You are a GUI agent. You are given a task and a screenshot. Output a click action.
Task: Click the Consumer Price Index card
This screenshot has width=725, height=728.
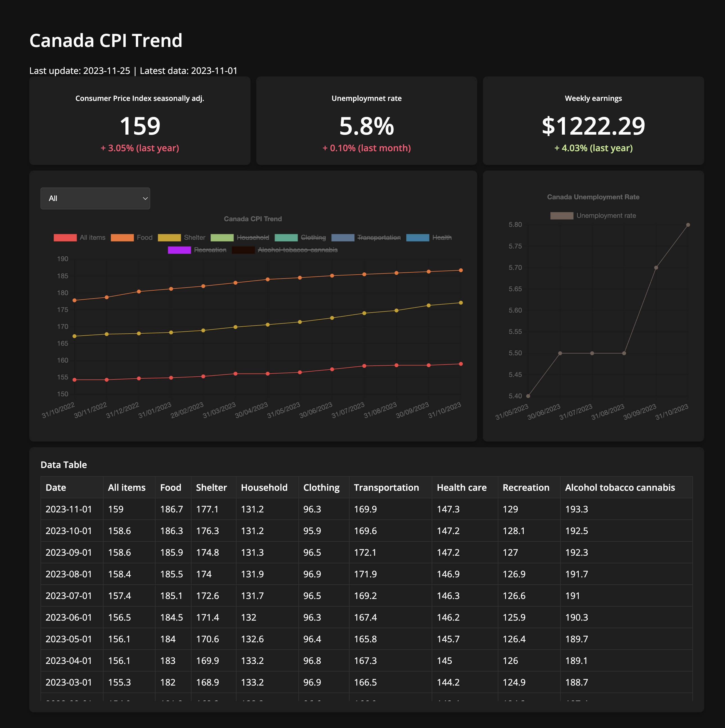pos(139,121)
